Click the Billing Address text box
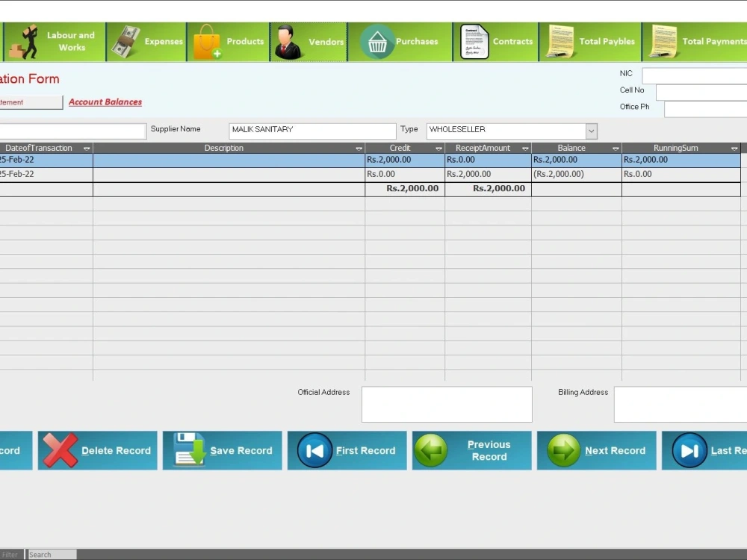The height and width of the screenshot is (560, 747). 681,404
